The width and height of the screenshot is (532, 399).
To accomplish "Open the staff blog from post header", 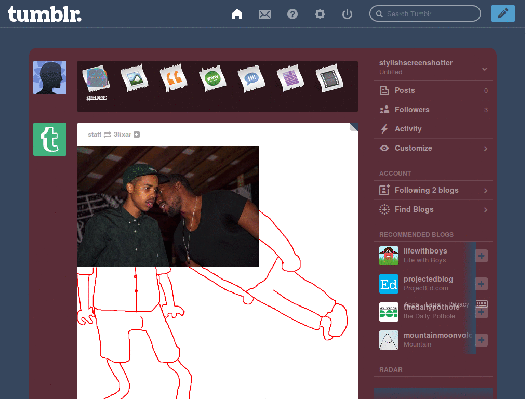I will [95, 135].
